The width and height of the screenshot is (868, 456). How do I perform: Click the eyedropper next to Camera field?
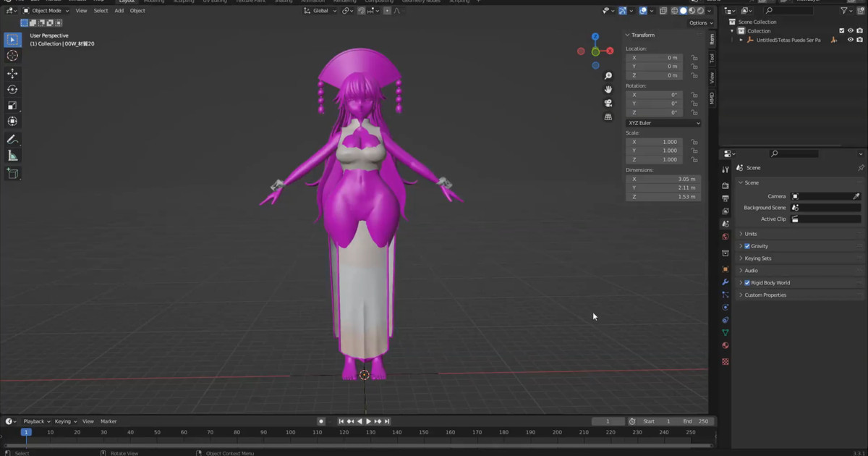pyautogui.click(x=856, y=196)
